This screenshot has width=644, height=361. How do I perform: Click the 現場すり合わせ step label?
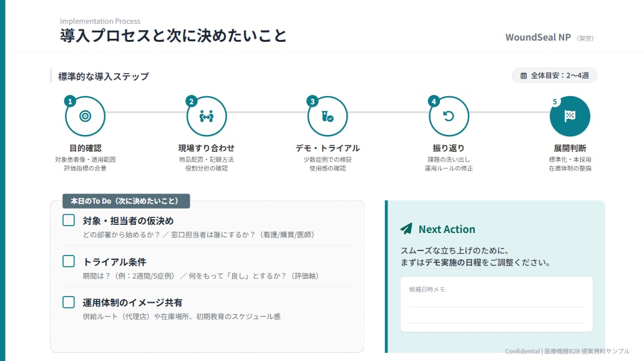(206, 148)
